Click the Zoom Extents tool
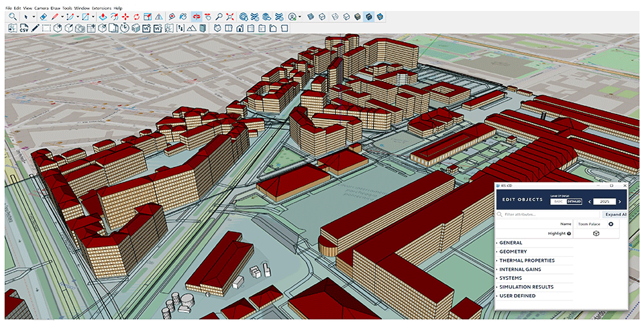 point(230,17)
